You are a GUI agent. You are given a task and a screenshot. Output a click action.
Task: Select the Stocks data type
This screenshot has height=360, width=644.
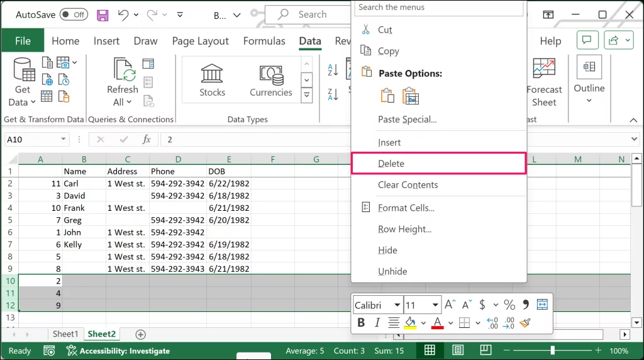click(212, 81)
